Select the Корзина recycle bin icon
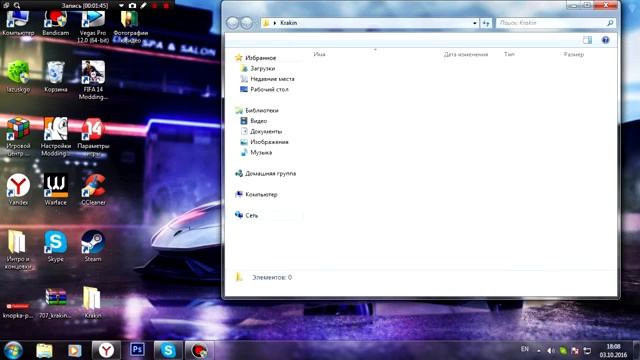Image resolution: width=640 pixels, height=360 pixels. [56, 77]
